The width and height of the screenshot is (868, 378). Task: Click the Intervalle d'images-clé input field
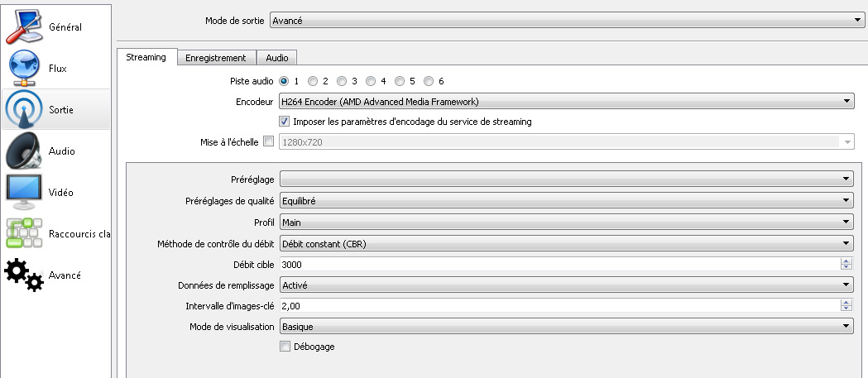tap(560, 305)
